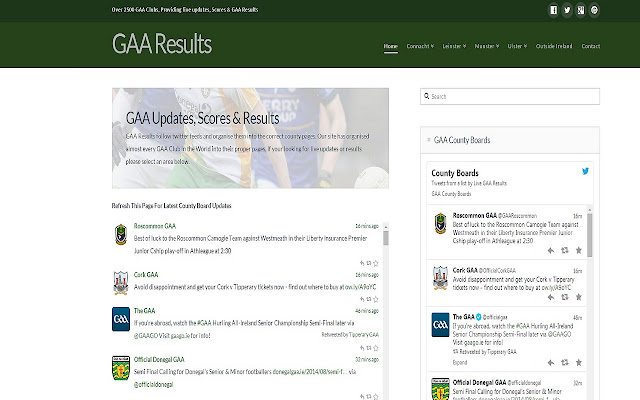Click Cork GAA crest in main feed
This screenshot has height=400, width=640.
121,283
